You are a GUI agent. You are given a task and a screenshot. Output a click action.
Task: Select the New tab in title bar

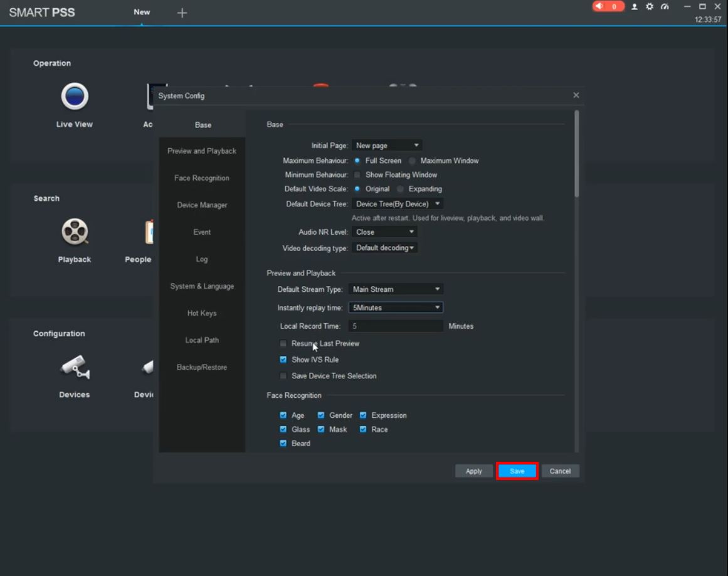pos(142,12)
